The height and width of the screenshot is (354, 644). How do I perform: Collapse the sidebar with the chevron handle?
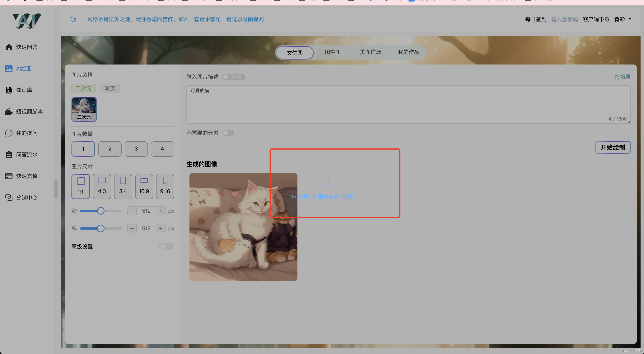[56, 189]
